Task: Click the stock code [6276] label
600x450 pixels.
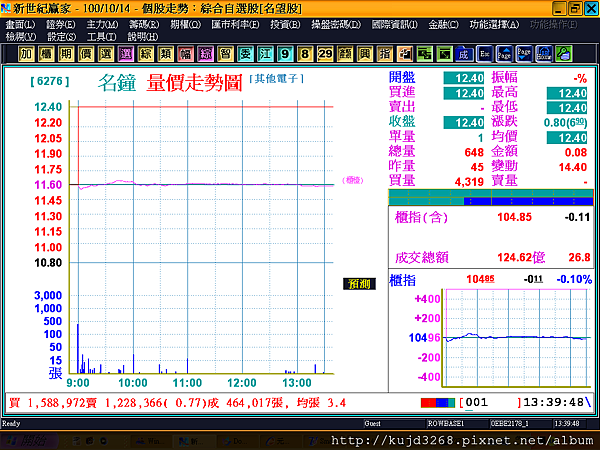Action: pyautogui.click(x=50, y=81)
